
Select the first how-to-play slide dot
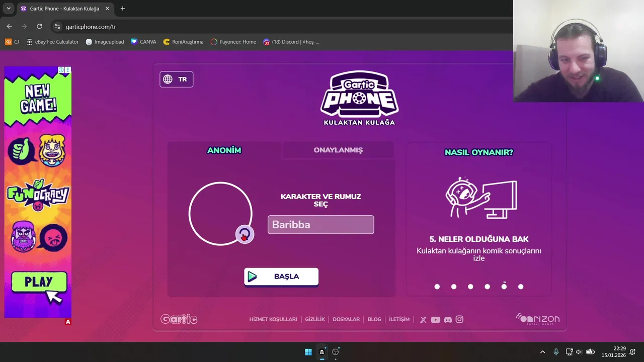[x=437, y=287]
